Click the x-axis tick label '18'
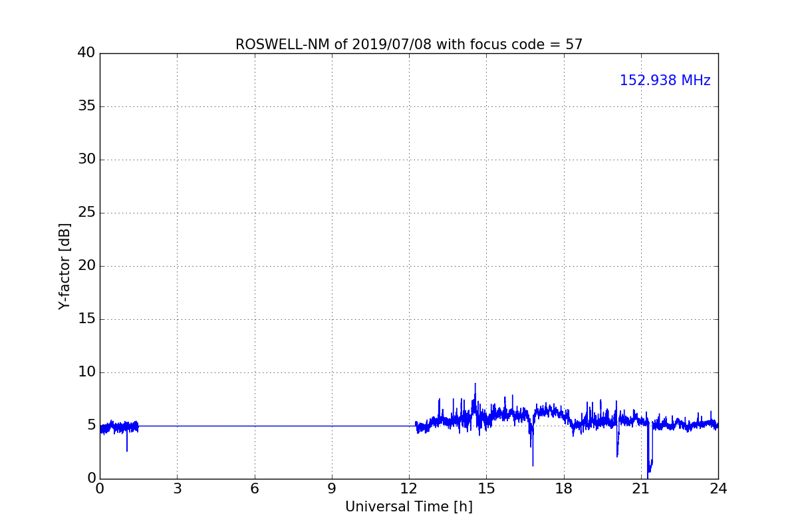The height and width of the screenshot is (532, 798). (563, 489)
